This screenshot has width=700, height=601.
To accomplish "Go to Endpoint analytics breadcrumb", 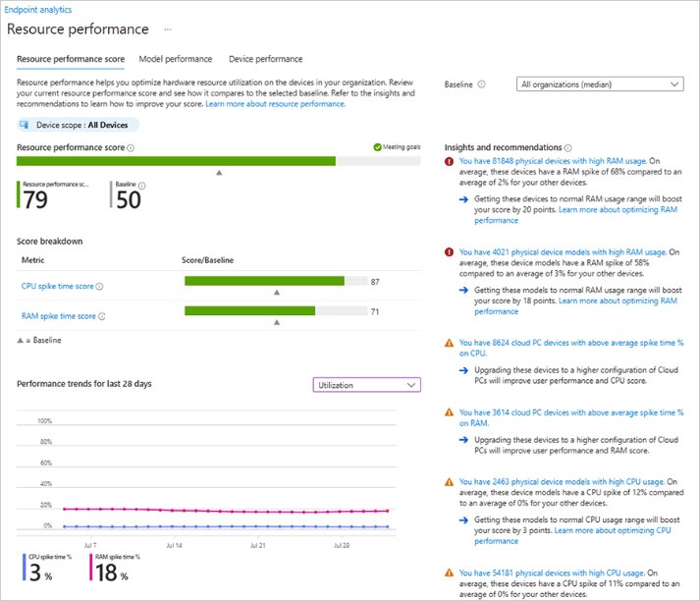I will tap(39, 9).
